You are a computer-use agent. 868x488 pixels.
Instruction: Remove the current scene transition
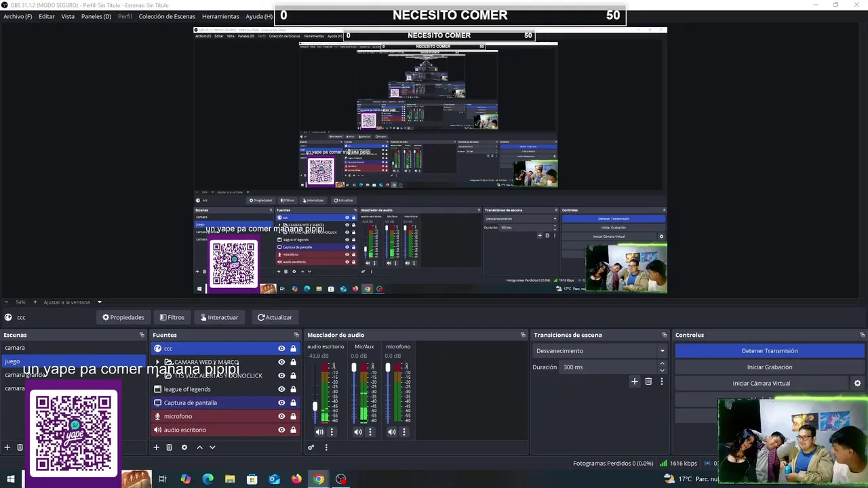tap(648, 382)
